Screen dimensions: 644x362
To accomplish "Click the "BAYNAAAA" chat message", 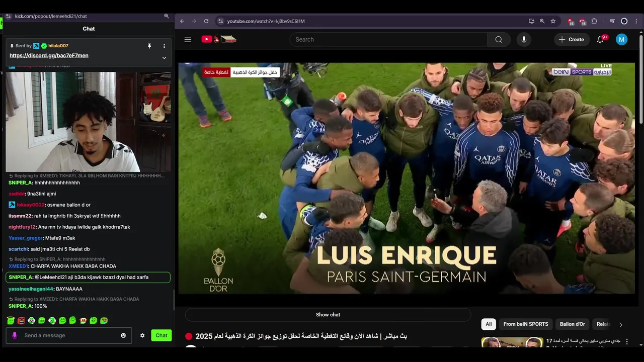I will [x=69, y=289].
